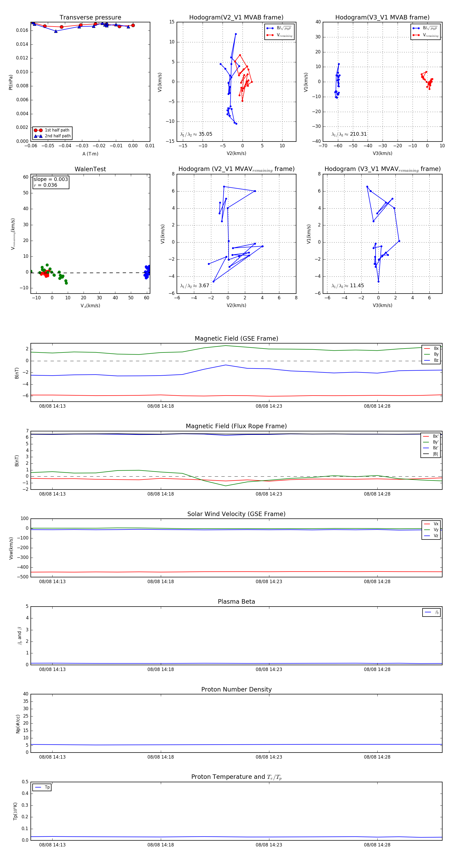This screenshot has width=473, height=868.
Task: Select the 'By' legend entry in GSE magnetic field plot
Action: point(431,355)
